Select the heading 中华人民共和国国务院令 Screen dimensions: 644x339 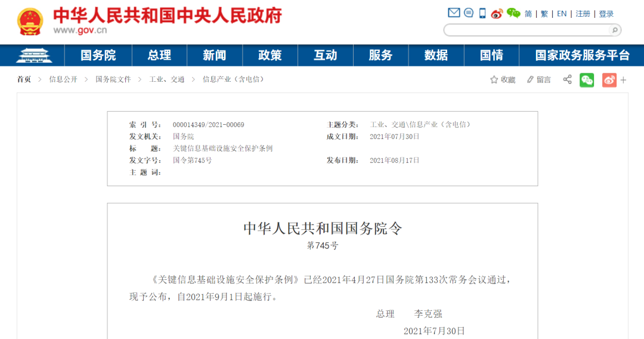(x=323, y=229)
